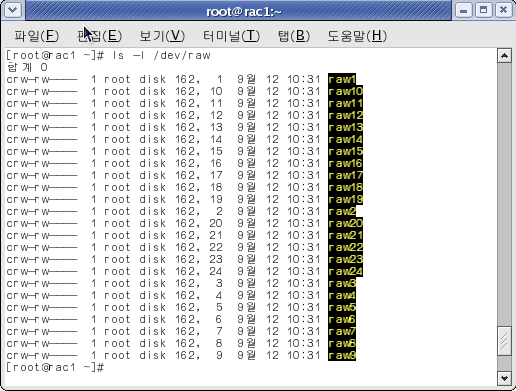The width and height of the screenshot is (516, 391).
Task: Click the raw20 device name
Action: (x=345, y=223)
